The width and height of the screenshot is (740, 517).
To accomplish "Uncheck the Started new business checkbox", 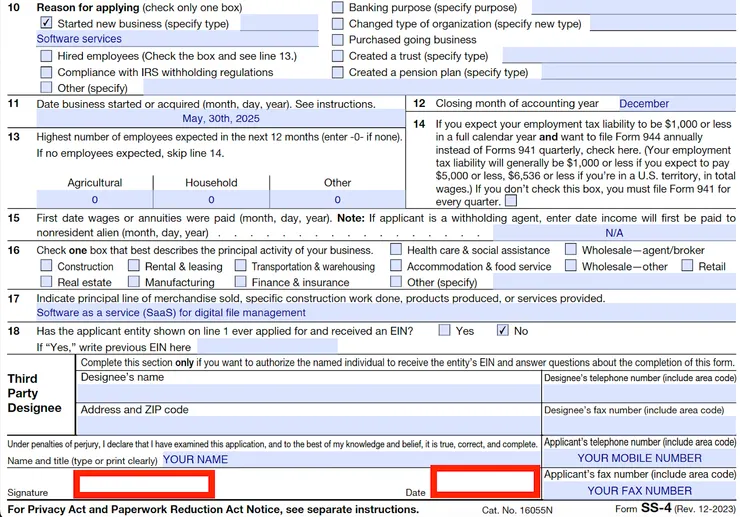I will click(46, 23).
